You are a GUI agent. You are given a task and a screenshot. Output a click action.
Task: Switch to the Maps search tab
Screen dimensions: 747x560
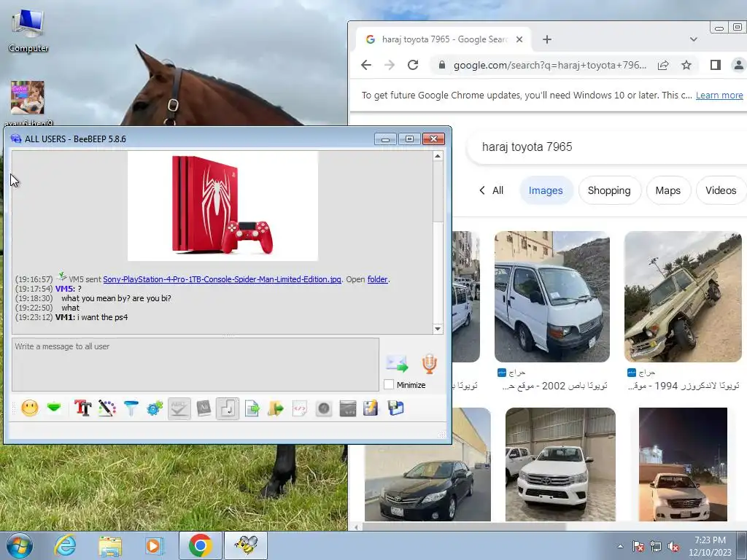coord(667,190)
